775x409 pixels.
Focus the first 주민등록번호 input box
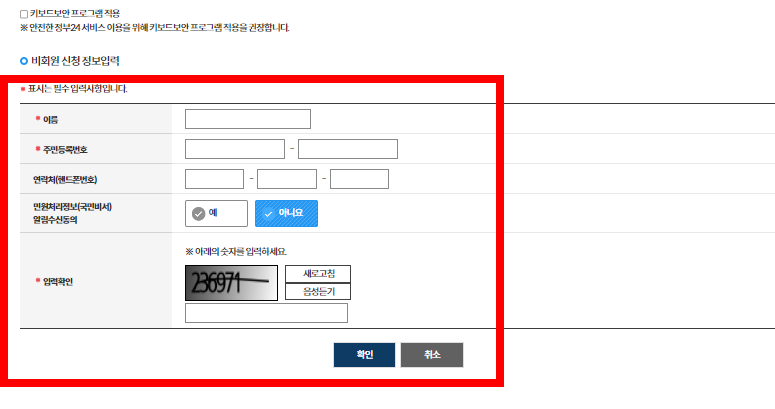[x=235, y=149]
